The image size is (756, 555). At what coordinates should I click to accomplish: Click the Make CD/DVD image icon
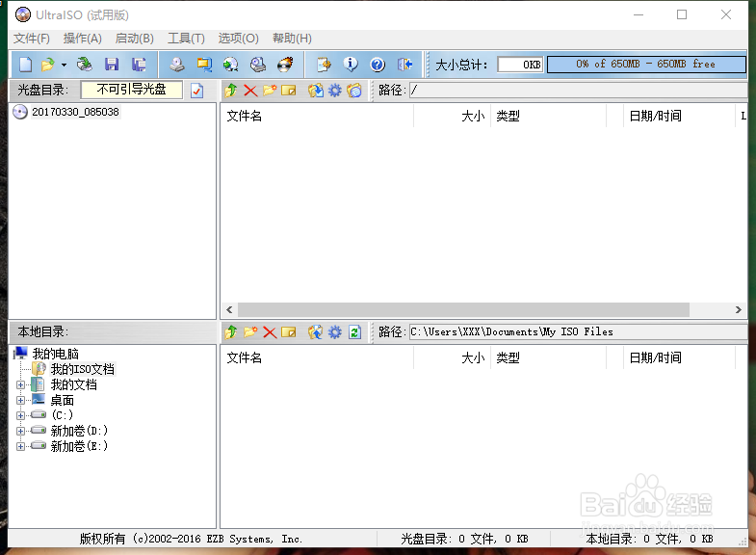pyautogui.click(x=177, y=65)
